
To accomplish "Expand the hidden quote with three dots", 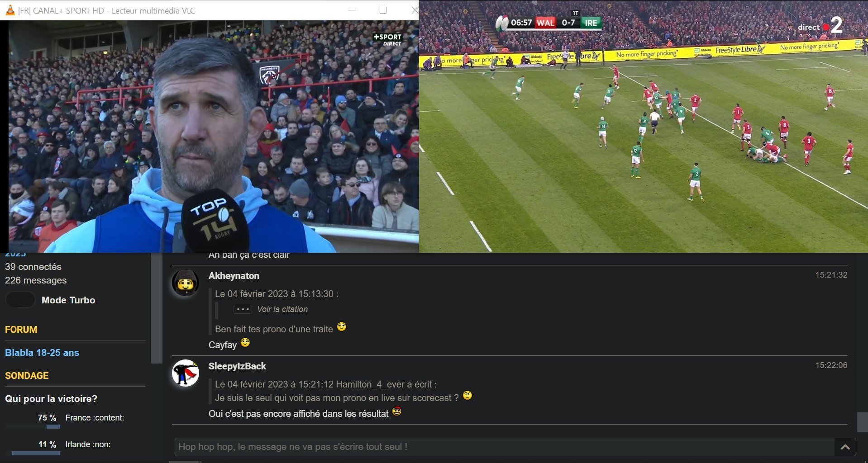I will pyautogui.click(x=243, y=309).
